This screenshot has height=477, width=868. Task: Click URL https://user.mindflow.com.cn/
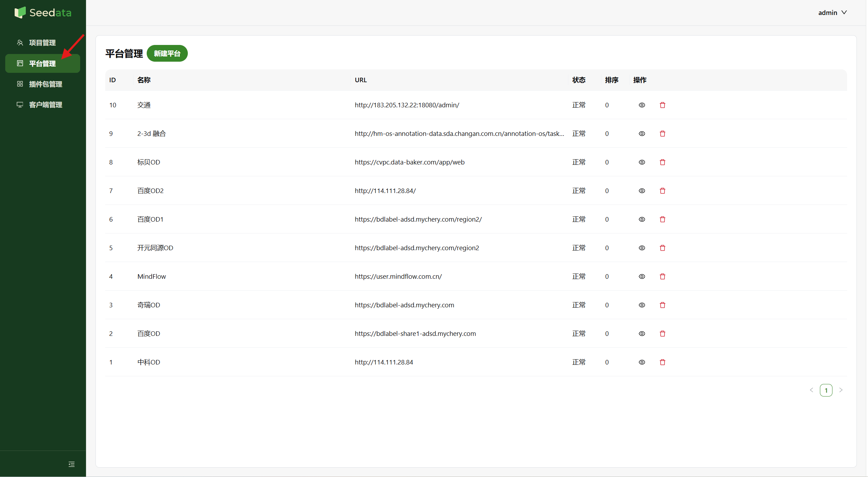(x=398, y=276)
